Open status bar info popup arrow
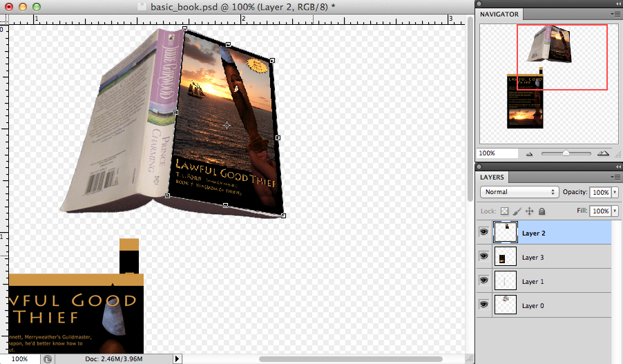The height and width of the screenshot is (364, 623). pos(178,359)
